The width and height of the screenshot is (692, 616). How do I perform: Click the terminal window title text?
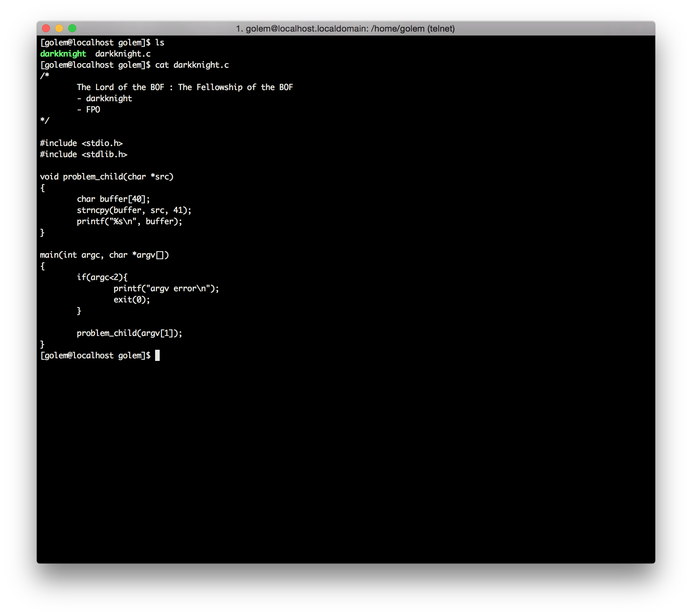[x=345, y=29]
